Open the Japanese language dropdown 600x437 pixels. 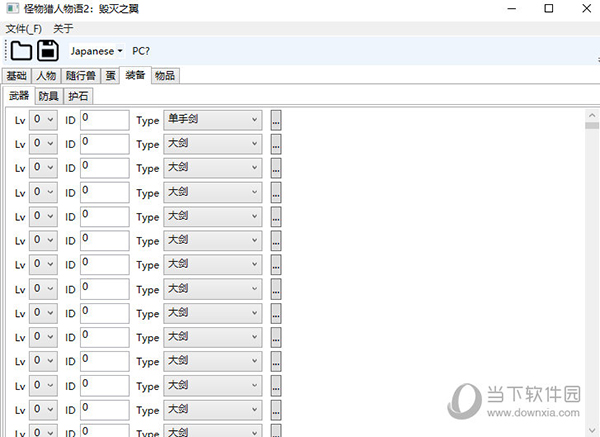(x=96, y=51)
